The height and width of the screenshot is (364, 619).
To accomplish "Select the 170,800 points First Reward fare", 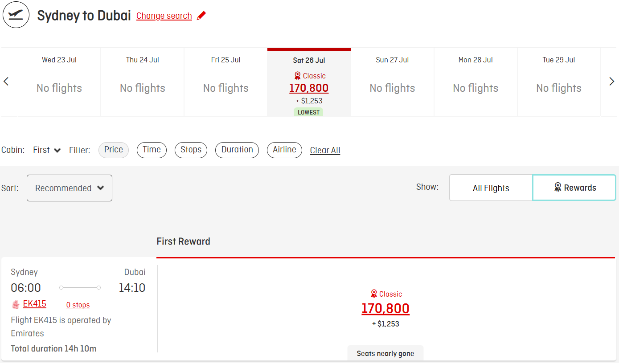I will (x=385, y=308).
